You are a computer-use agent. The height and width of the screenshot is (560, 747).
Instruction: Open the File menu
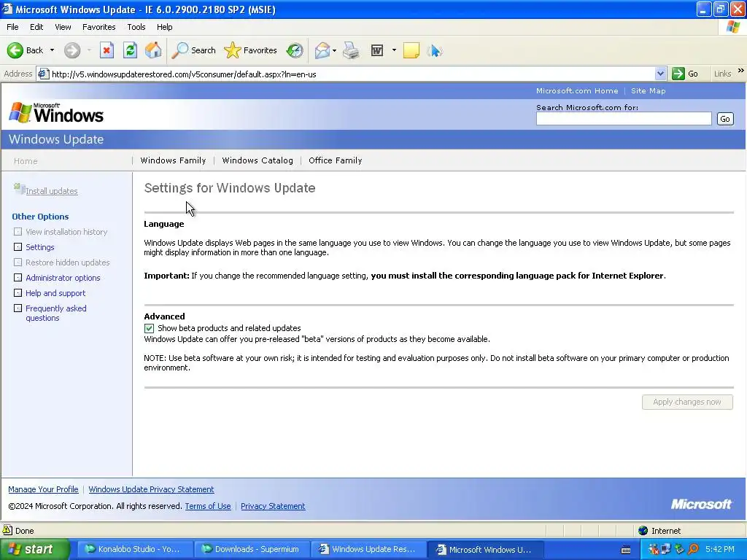[12, 27]
